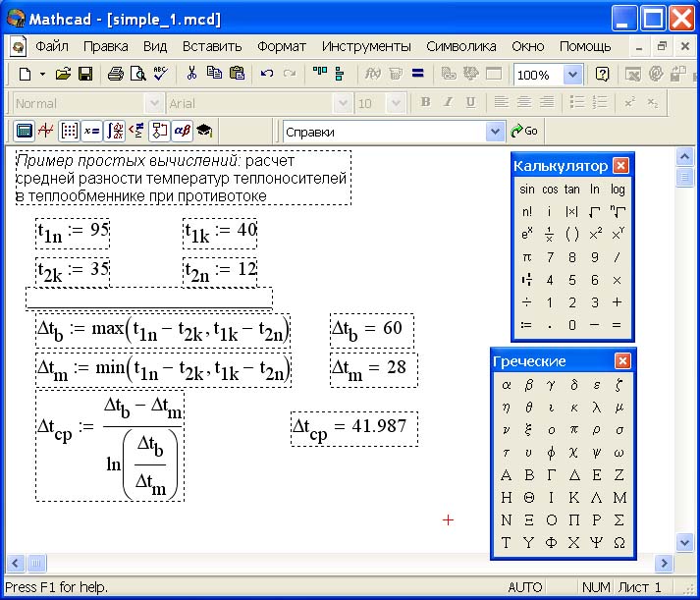Expand the New document arrow
700x600 pixels.
pos(42,75)
